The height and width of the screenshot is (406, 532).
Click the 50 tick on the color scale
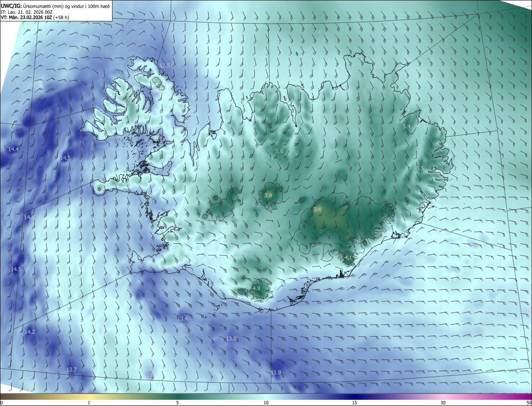coord(529,403)
